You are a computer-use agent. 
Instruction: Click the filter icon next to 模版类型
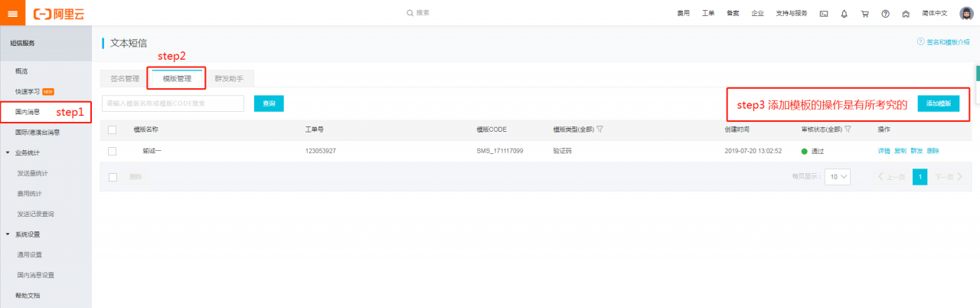tap(599, 129)
